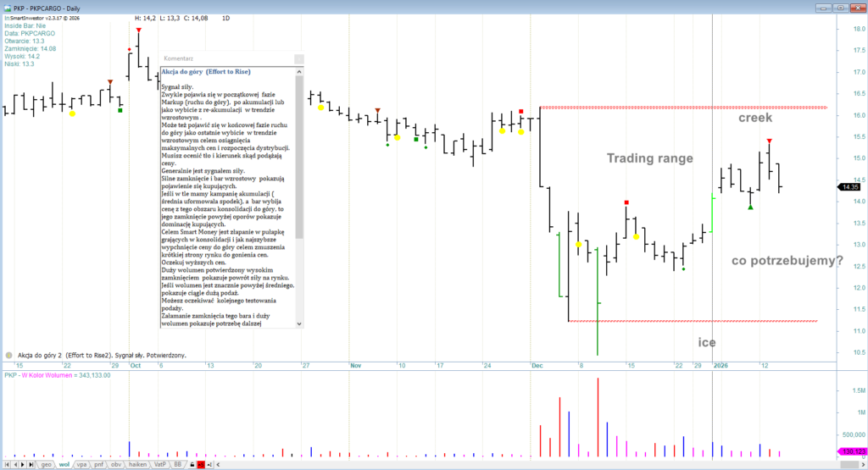
Task: Jump to last tab arrow
Action: click(31, 464)
